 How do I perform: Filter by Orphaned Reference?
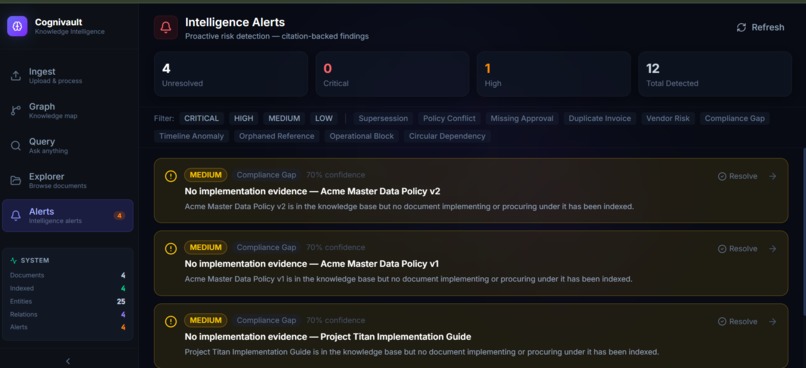click(277, 136)
